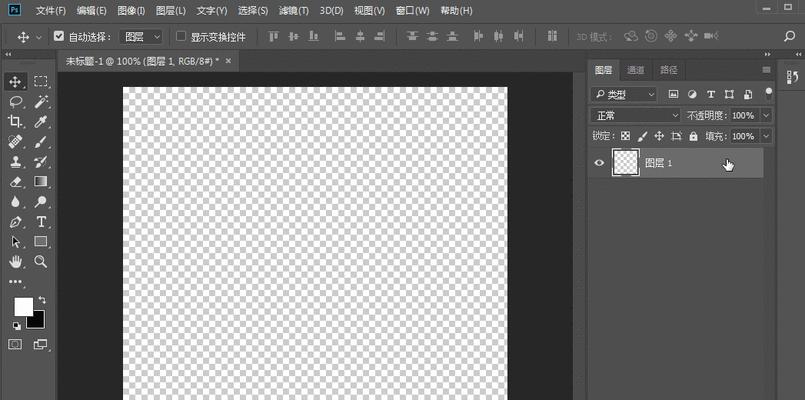The height and width of the screenshot is (400, 805).
Task: Toggle lock transparent pixels
Action: (x=625, y=136)
